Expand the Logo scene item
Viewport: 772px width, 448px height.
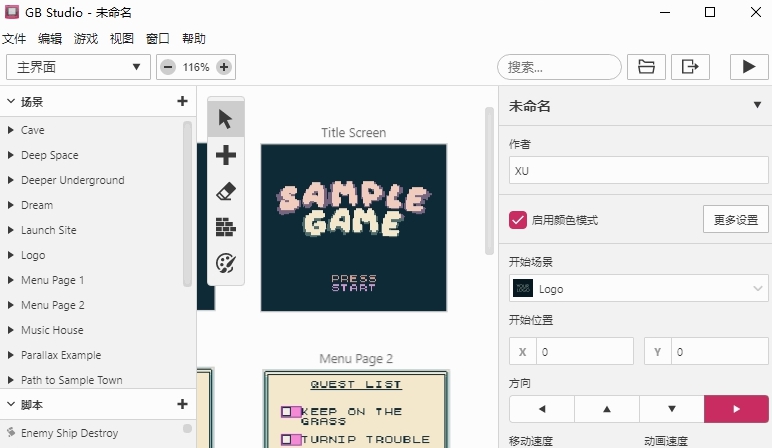(10, 255)
